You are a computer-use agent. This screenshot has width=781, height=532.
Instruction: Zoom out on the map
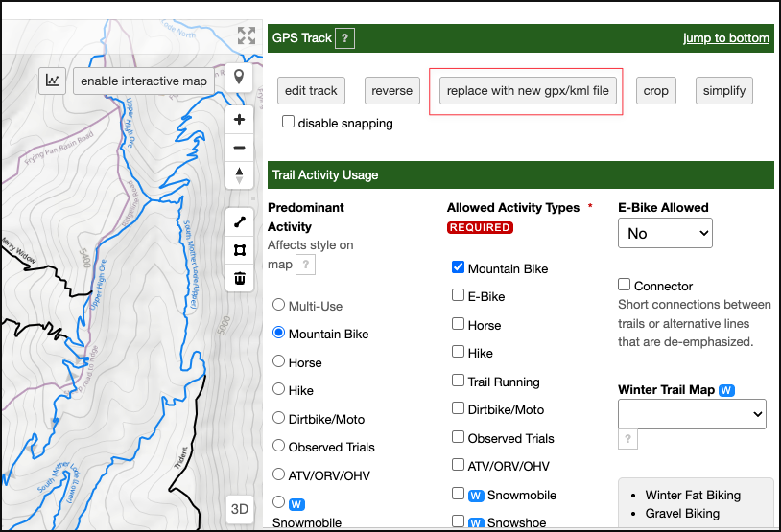[x=239, y=148]
